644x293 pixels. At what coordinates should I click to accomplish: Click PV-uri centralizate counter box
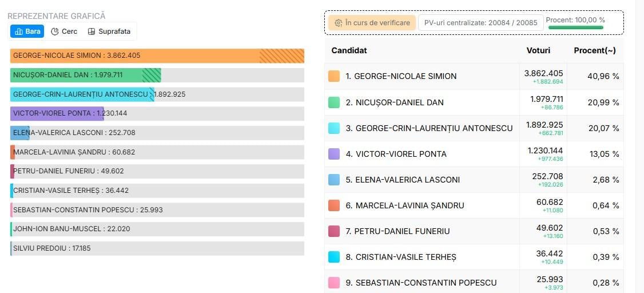coord(480,22)
